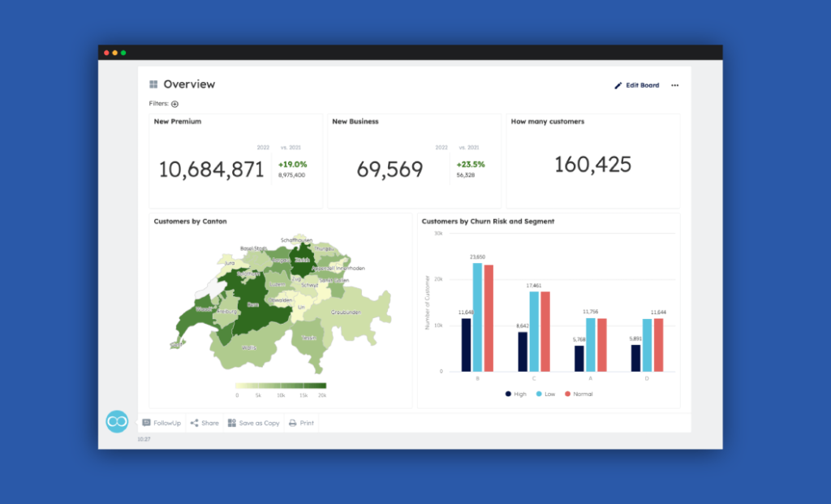The image size is (831, 504).
Task: Open the circular chat assistant bubble
Action: coord(116,421)
